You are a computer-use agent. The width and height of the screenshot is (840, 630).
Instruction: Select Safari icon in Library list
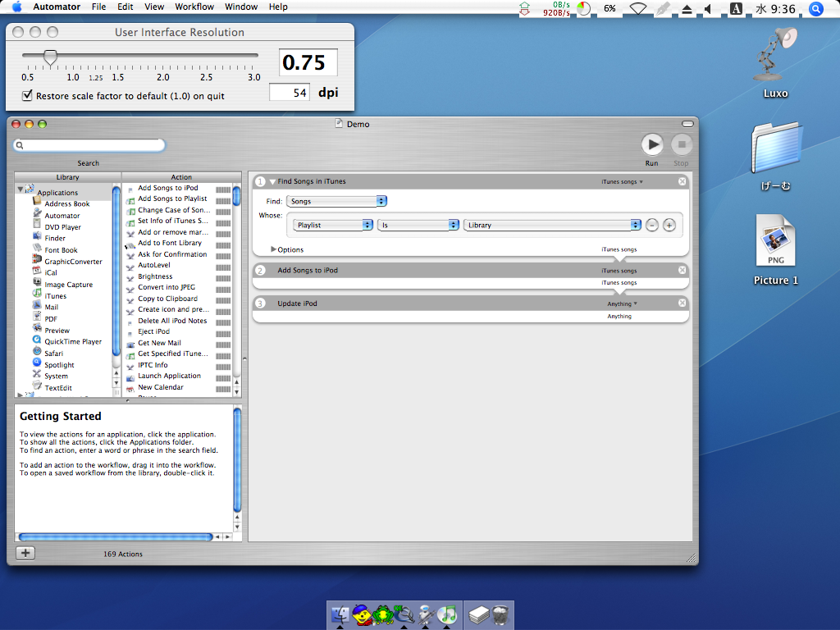37,353
